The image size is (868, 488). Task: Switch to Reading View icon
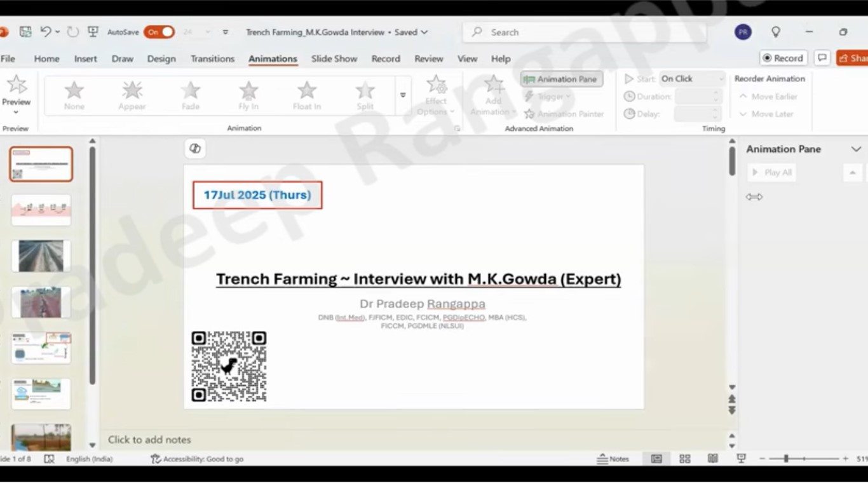[x=713, y=459]
